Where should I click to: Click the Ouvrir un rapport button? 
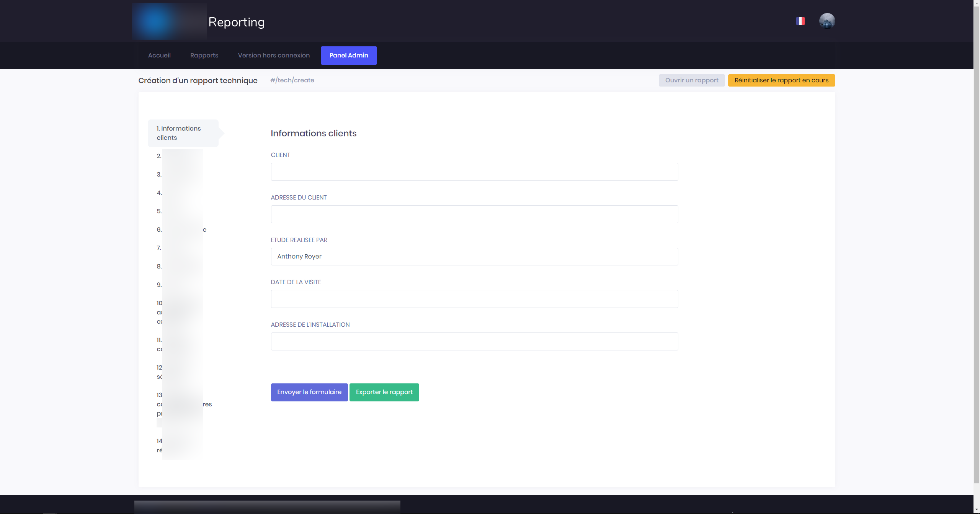click(691, 80)
